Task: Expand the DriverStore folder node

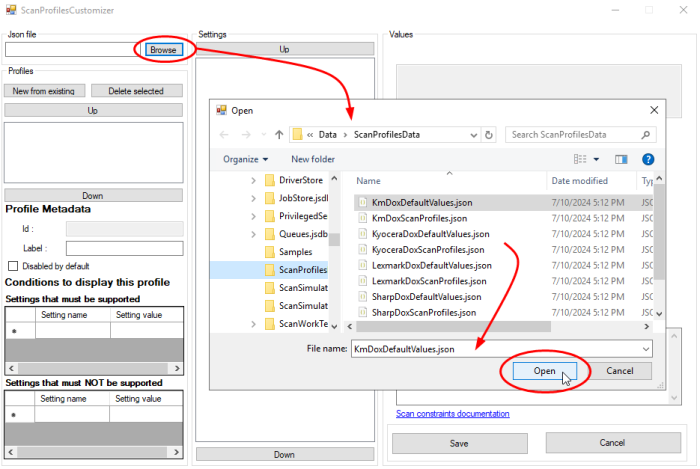Action: click(x=254, y=180)
